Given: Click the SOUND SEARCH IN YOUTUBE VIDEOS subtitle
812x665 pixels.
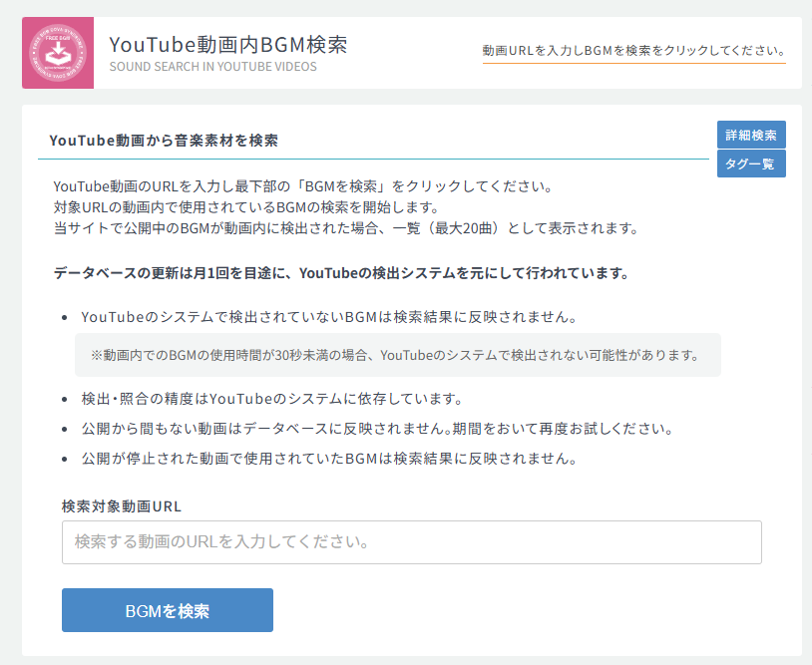Looking at the screenshot, I should (212, 67).
